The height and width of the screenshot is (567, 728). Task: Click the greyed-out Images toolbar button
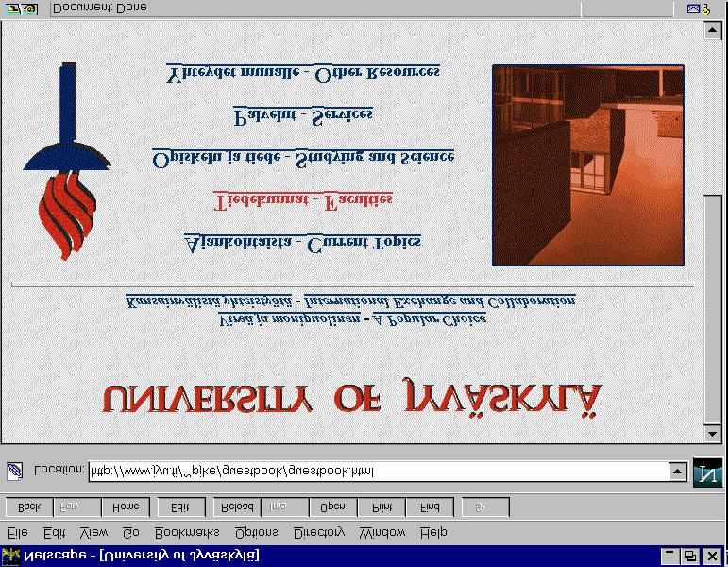pos(285,507)
